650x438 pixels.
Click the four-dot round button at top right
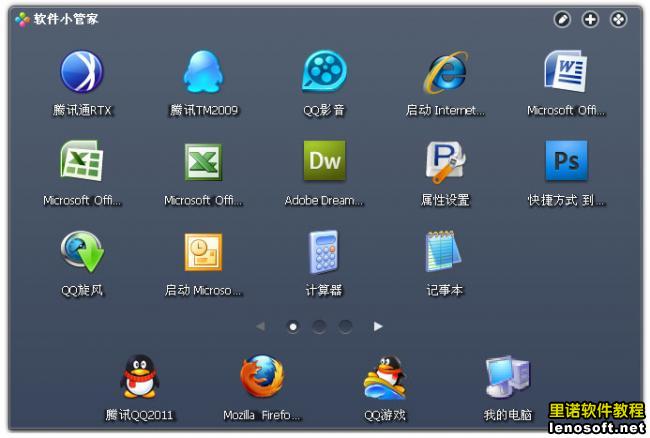(618, 19)
